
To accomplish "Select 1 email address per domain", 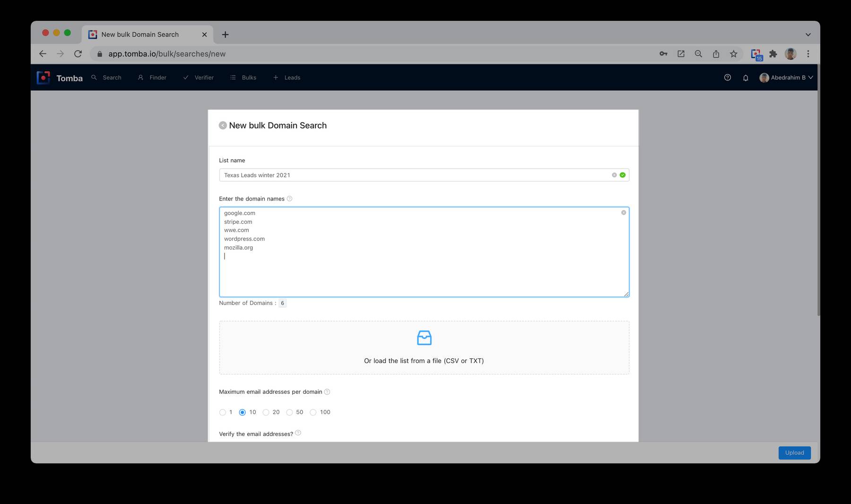I will click(x=223, y=412).
